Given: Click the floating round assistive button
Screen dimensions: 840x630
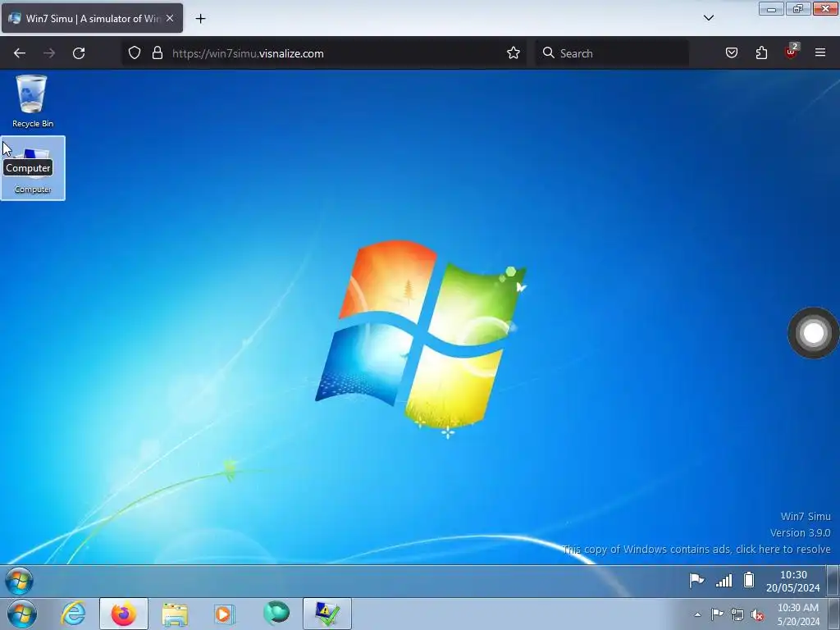Looking at the screenshot, I should click(x=813, y=333).
